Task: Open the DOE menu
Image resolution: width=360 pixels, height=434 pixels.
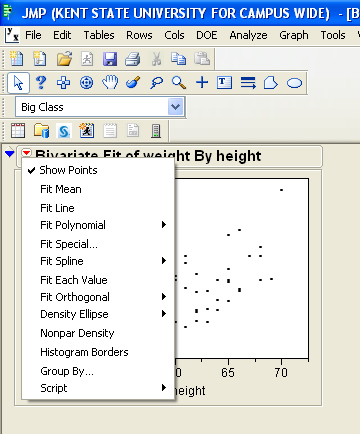Action: click(207, 35)
